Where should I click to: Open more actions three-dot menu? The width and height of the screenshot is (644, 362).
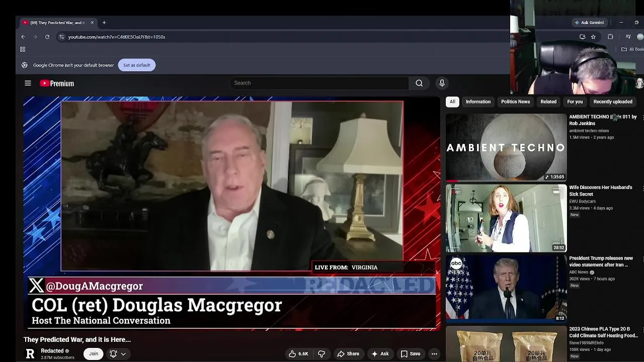[434, 354]
